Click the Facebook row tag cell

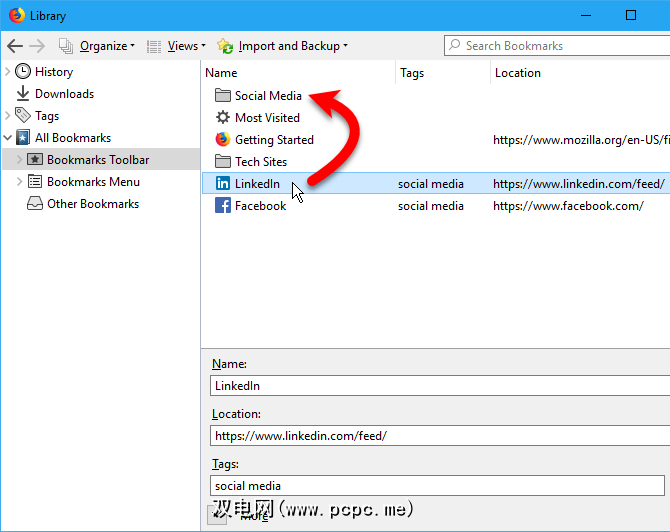(431, 206)
